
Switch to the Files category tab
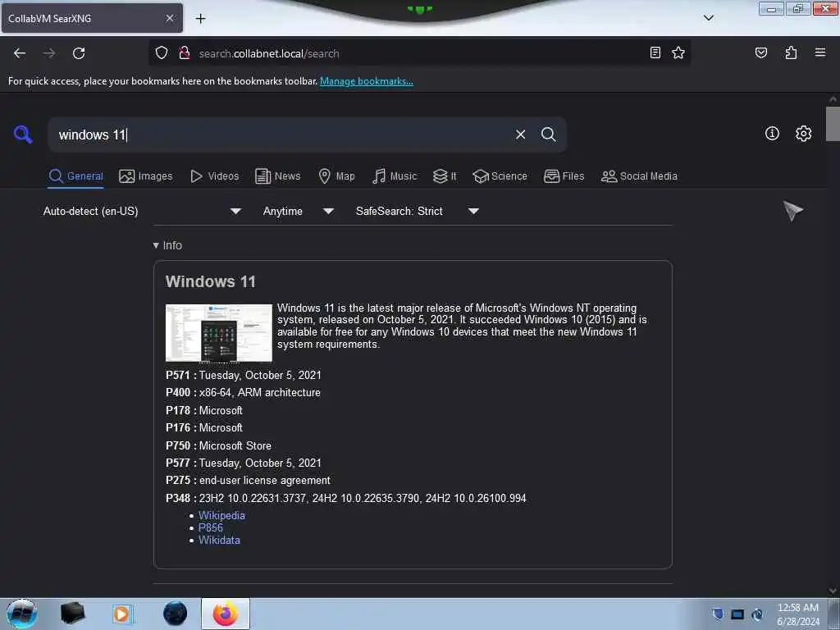(x=564, y=176)
